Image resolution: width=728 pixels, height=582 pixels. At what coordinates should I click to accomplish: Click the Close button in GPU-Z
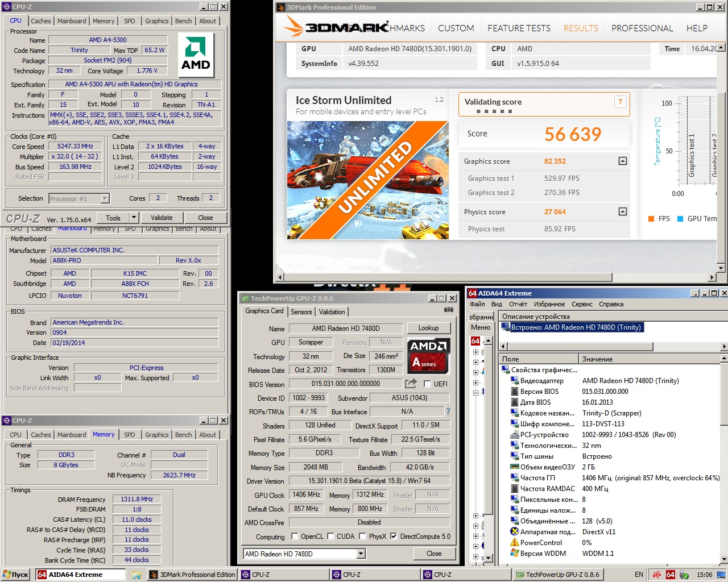tap(434, 554)
